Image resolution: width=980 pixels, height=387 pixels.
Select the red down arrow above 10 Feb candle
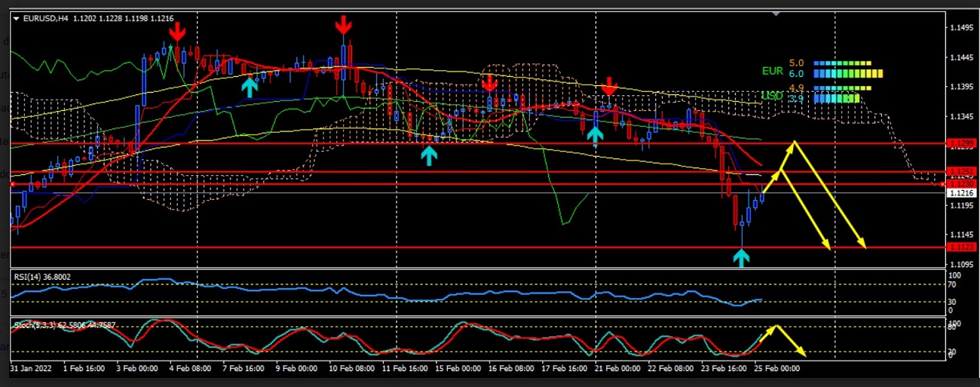pos(343,25)
